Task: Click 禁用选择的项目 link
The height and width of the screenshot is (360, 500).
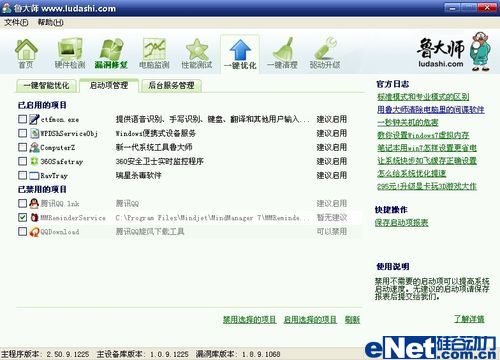Action: 249,320
